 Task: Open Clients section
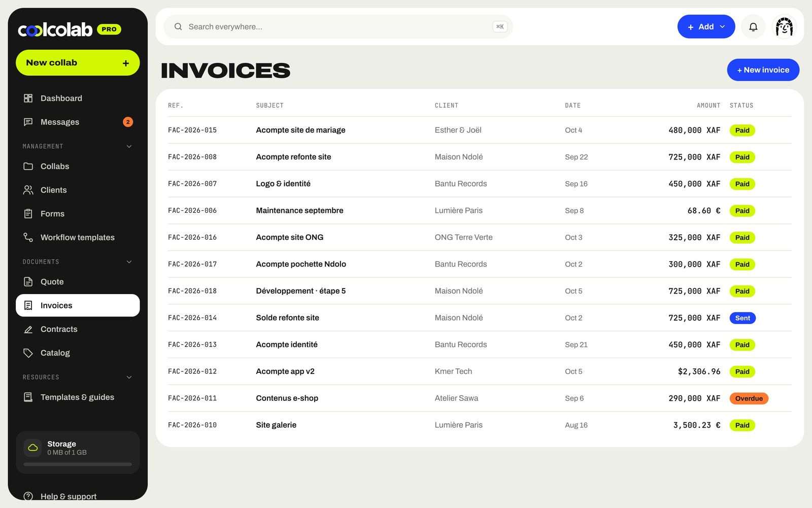coord(78,190)
